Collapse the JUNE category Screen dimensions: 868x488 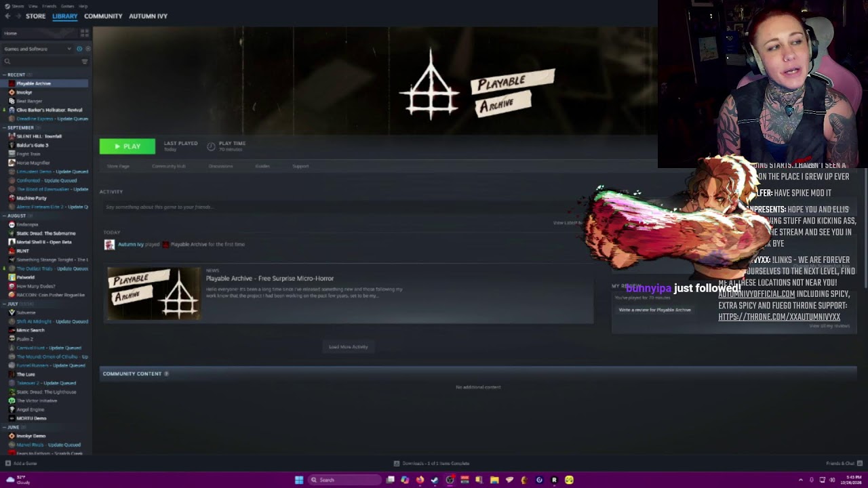4,427
